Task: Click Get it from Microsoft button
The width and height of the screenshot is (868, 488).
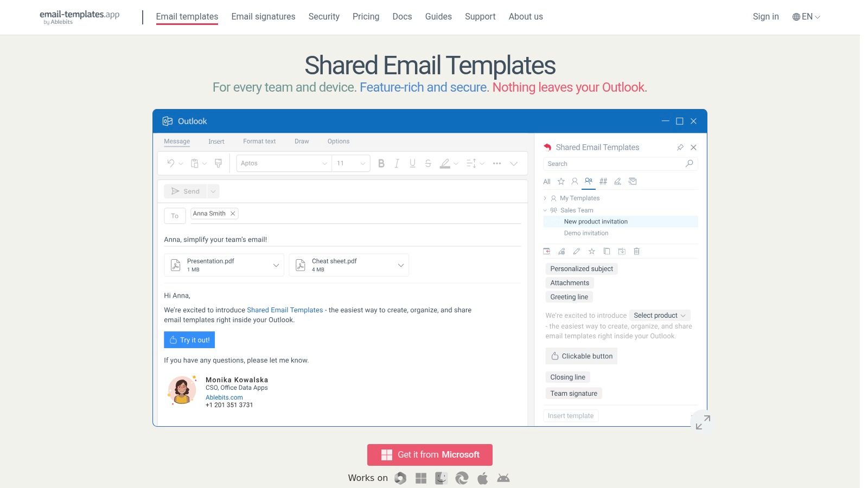Action: [x=430, y=455]
